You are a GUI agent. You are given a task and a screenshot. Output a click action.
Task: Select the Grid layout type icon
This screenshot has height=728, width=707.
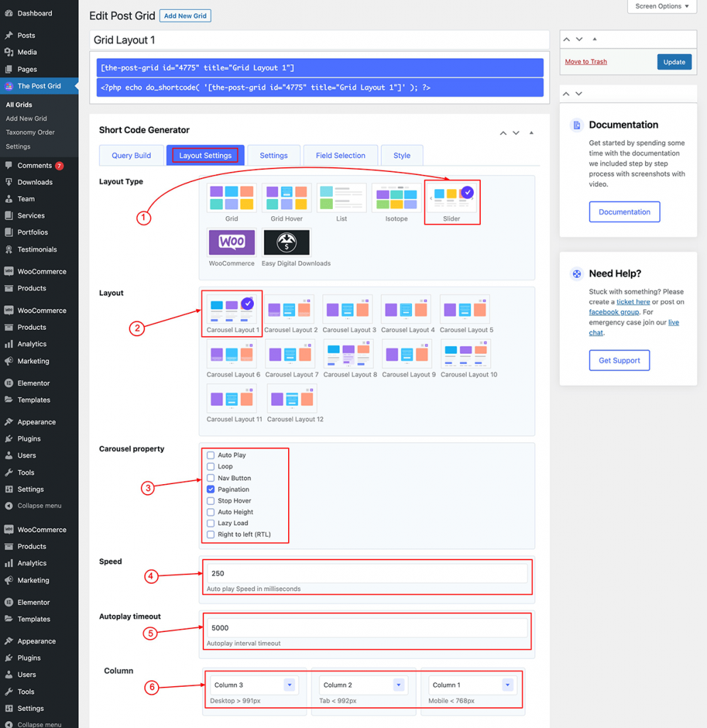coord(231,198)
